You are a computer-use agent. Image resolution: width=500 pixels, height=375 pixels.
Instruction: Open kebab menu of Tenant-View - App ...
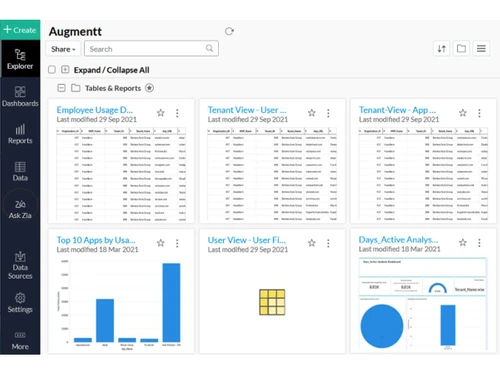tap(479, 113)
